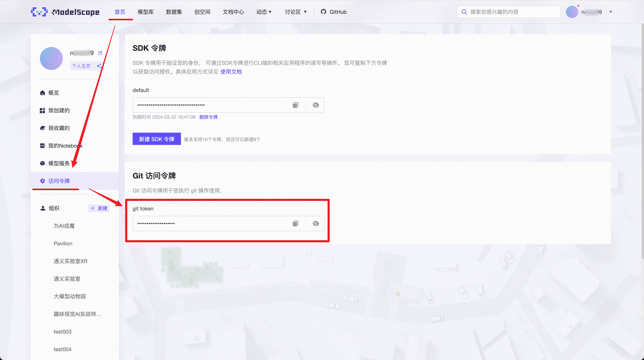
Task: Copy the git token value
Action: [x=296, y=224]
